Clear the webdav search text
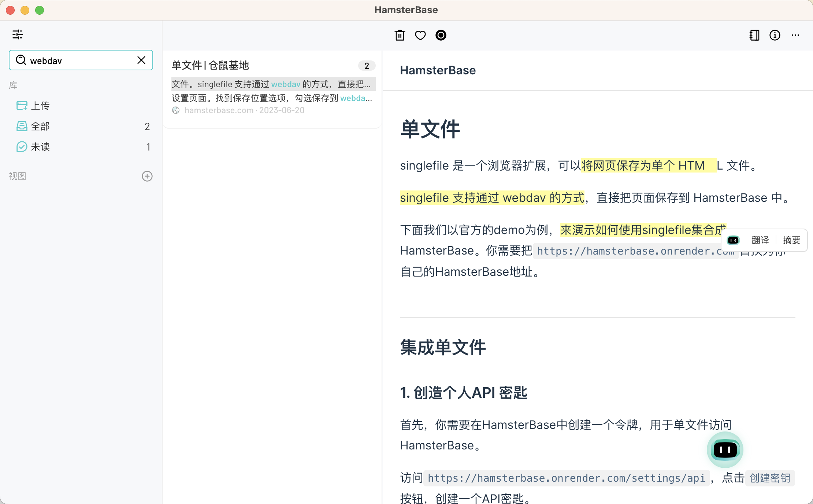The image size is (813, 504). tap(141, 60)
